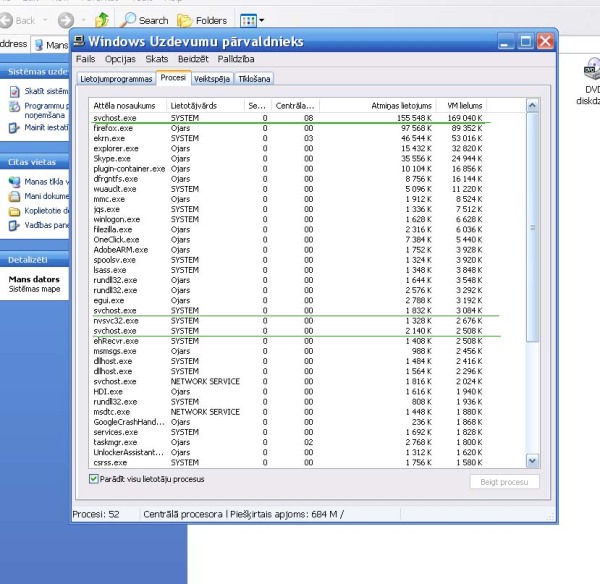This screenshot has height=584, width=600.
Task: Sort by Attēla nosaukums column header
Action: click(x=127, y=106)
